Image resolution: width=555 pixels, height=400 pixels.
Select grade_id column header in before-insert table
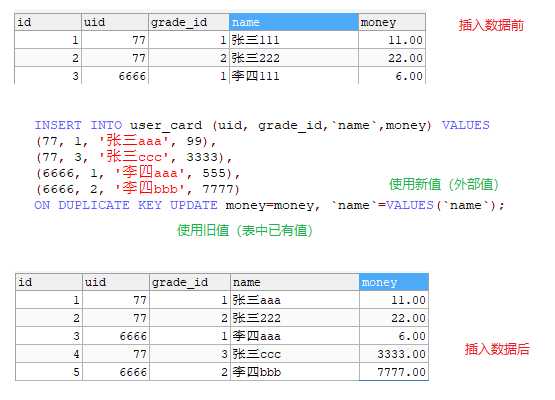point(189,22)
